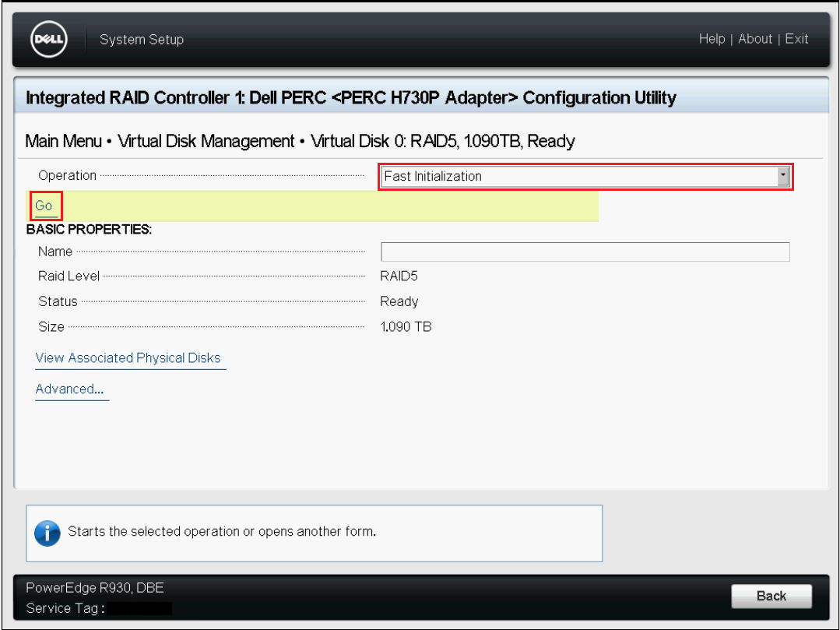840x630 pixels.
Task: Click the Main Menu breadcrumb text
Action: click(x=63, y=142)
